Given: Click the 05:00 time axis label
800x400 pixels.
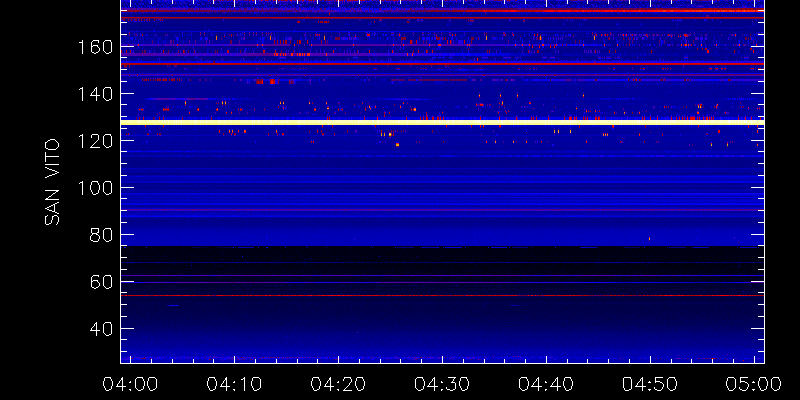Looking at the screenshot, I should tap(754, 384).
